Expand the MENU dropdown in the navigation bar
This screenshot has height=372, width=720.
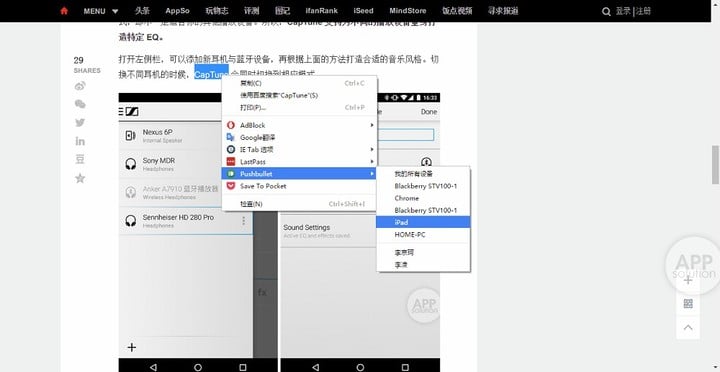[101, 11]
